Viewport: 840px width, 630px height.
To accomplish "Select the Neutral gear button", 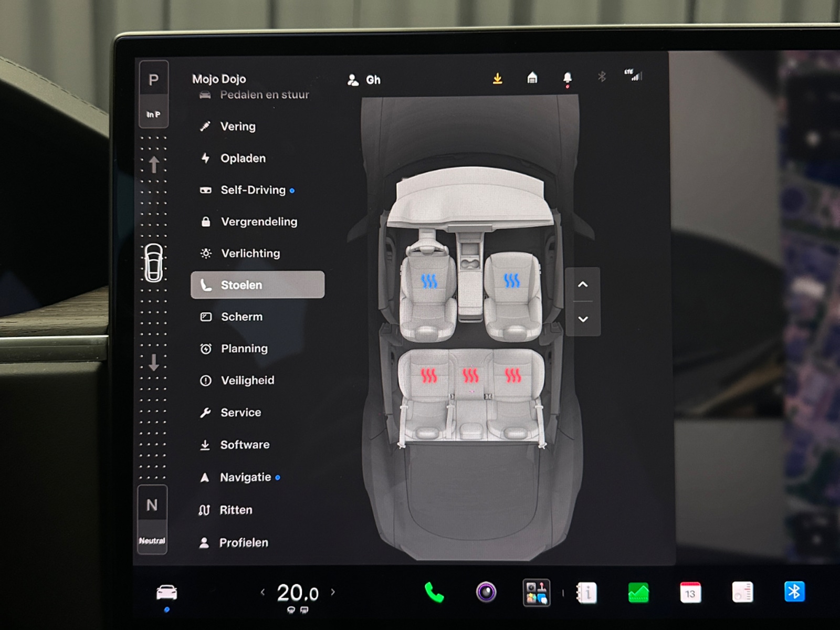I will pyautogui.click(x=152, y=519).
